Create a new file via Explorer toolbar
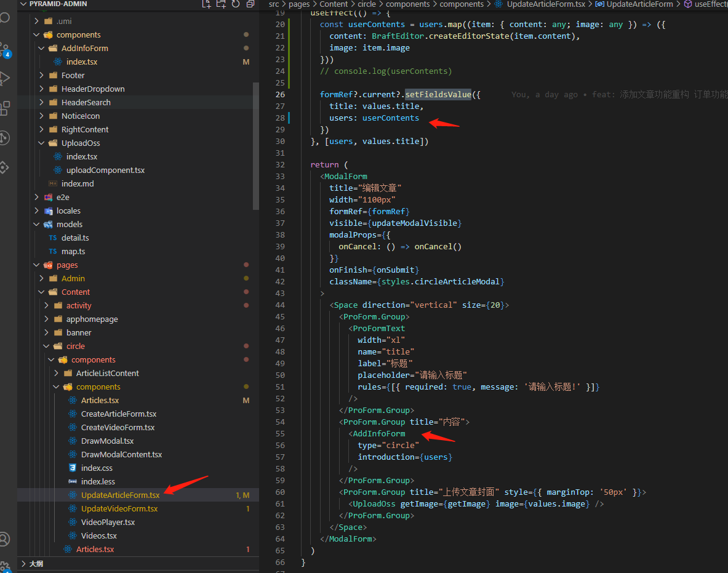The height and width of the screenshot is (573, 728). (x=206, y=4)
